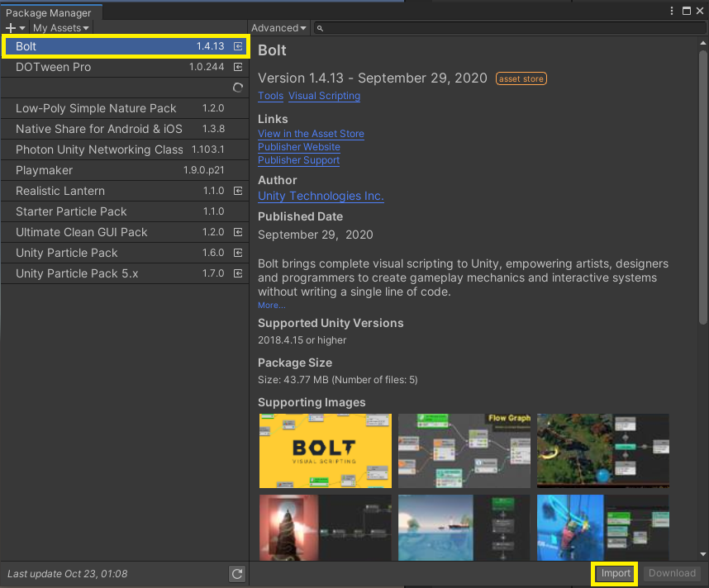
Task: Click the Download button
Action: pos(672,573)
